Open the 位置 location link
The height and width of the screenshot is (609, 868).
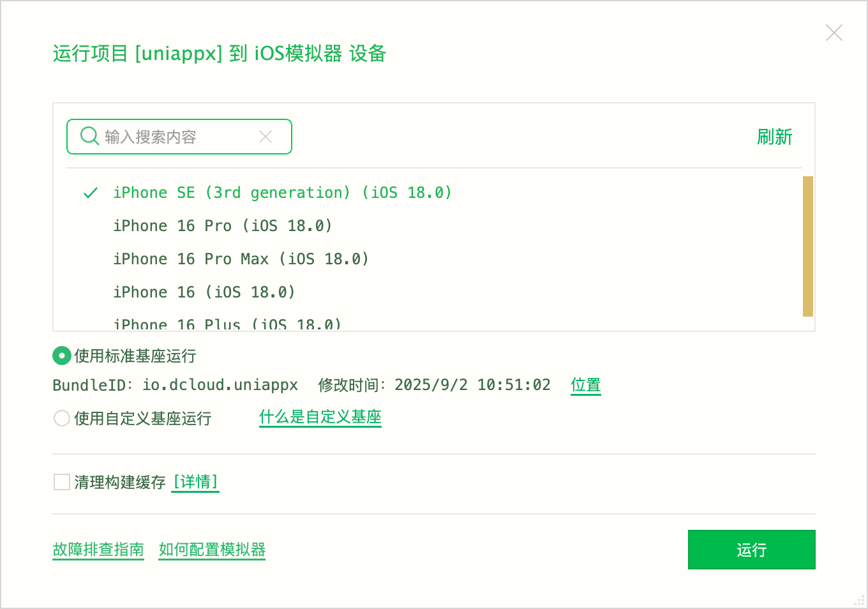click(x=586, y=385)
